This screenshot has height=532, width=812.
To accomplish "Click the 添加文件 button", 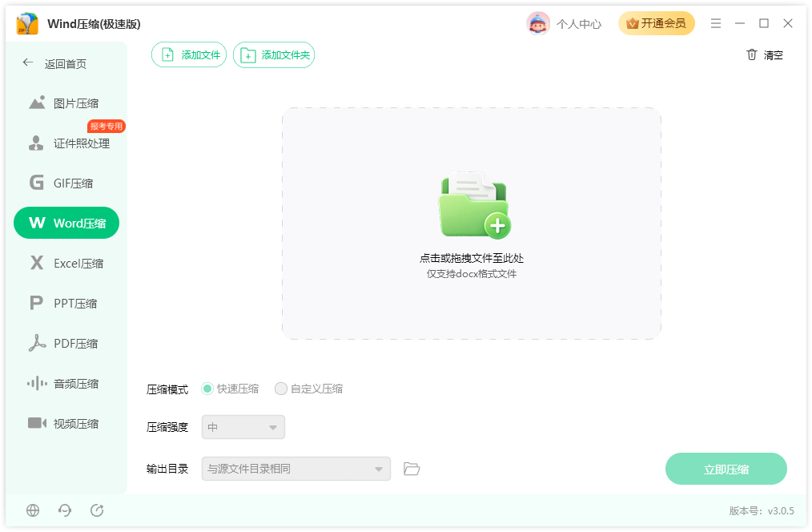I will 189,55.
